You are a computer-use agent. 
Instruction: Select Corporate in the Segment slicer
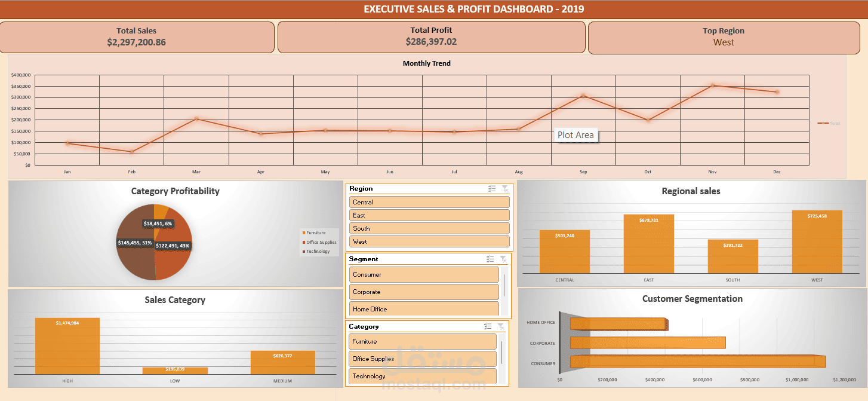[x=424, y=292]
